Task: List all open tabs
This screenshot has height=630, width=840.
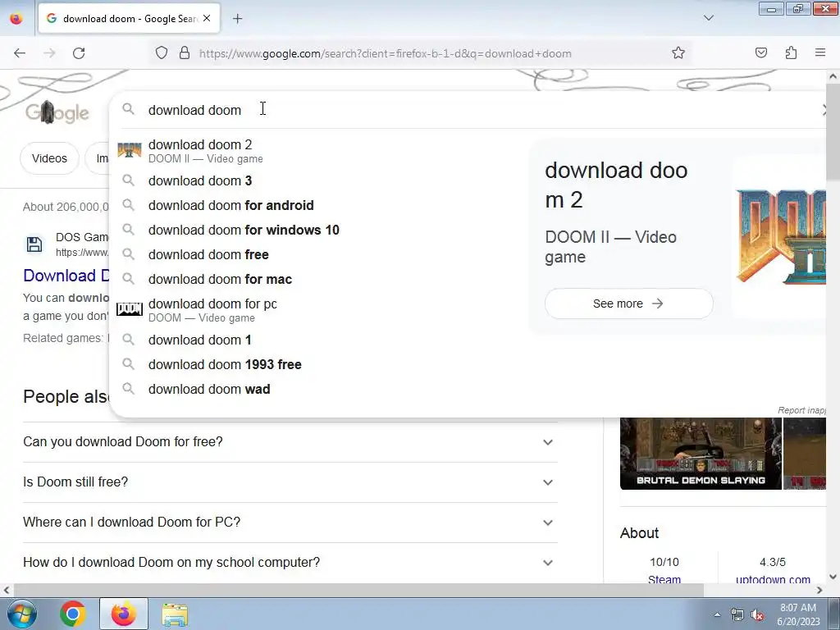Action: pyautogui.click(x=708, y=18)
